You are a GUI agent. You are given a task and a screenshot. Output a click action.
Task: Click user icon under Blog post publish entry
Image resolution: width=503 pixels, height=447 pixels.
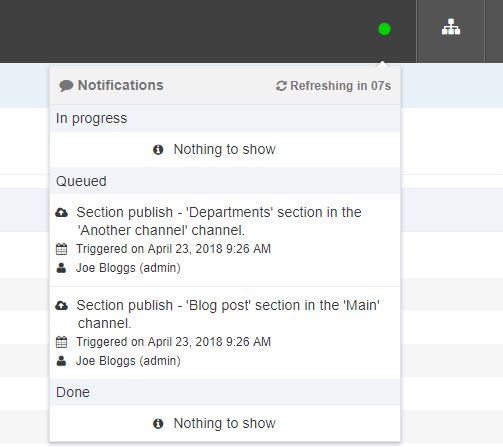point(61,361)
